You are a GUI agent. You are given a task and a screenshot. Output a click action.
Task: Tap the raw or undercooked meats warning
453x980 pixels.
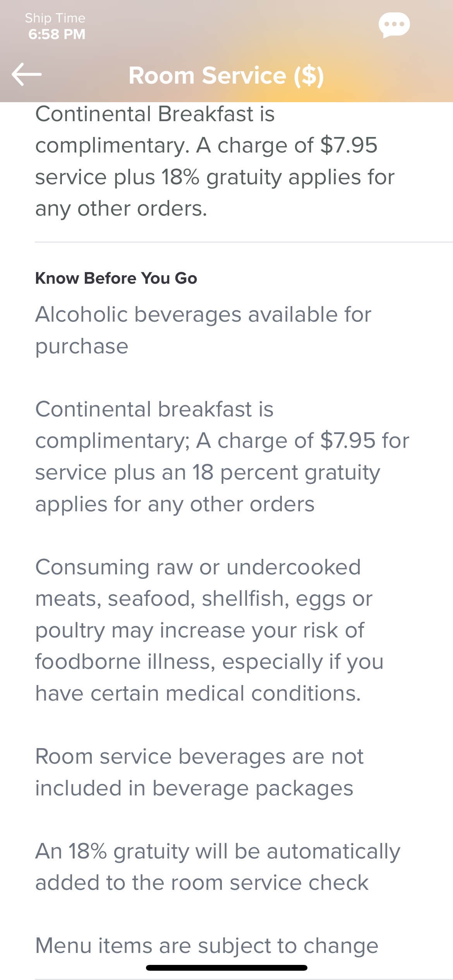[209, 630]
